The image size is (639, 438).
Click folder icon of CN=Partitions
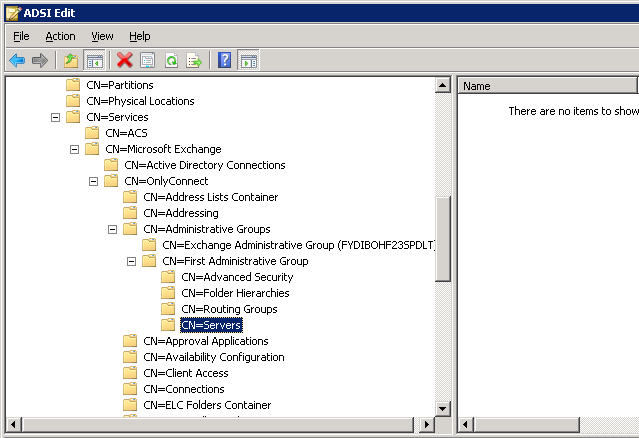[73, 85]
